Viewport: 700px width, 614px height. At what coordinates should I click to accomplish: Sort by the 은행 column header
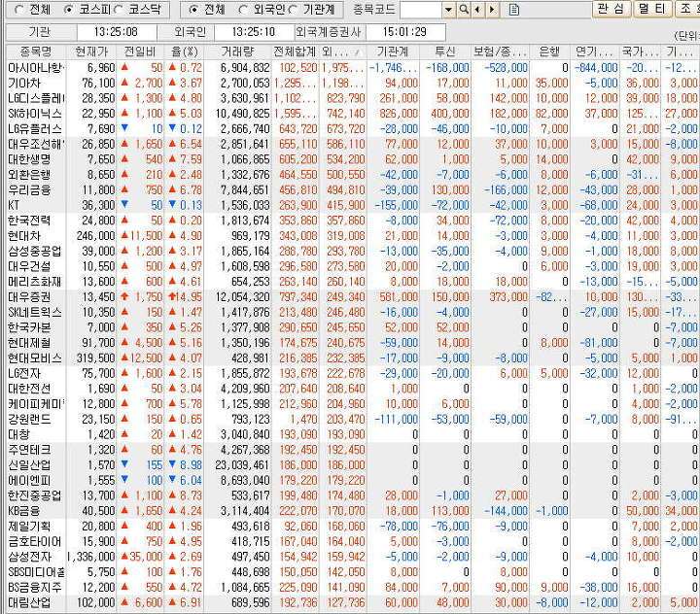pyautogui.click(x=549, y=51)
